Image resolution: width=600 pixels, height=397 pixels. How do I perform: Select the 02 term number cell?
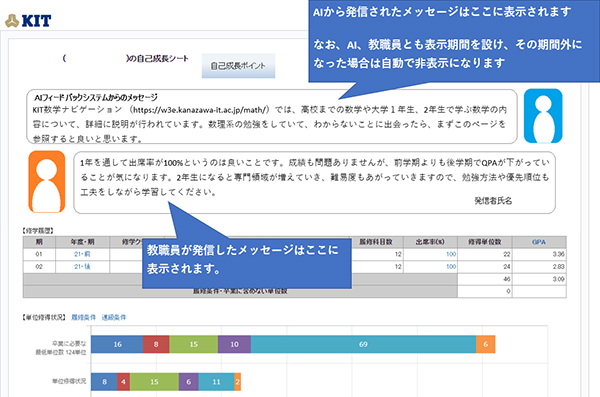(39, 266)
